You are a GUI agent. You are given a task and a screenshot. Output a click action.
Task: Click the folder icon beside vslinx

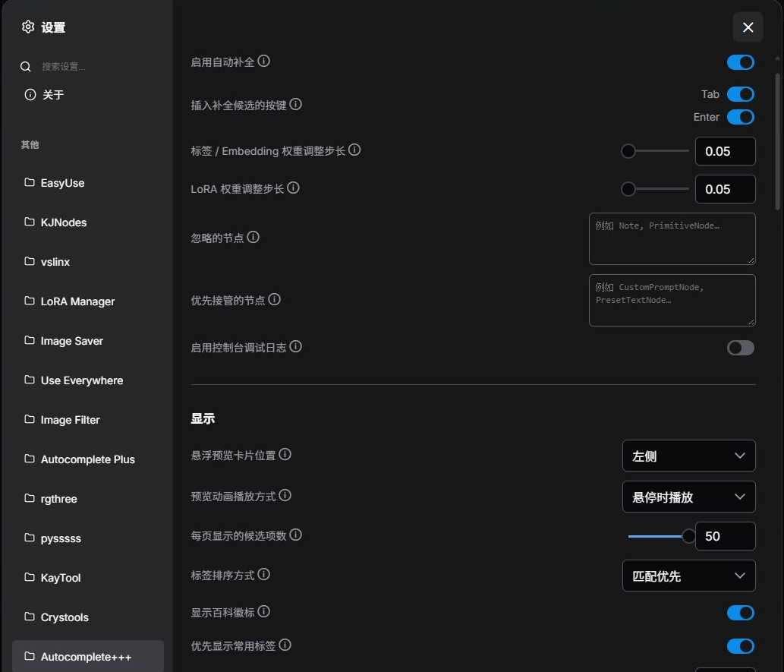pyautogui.click(x=30, y=261)
